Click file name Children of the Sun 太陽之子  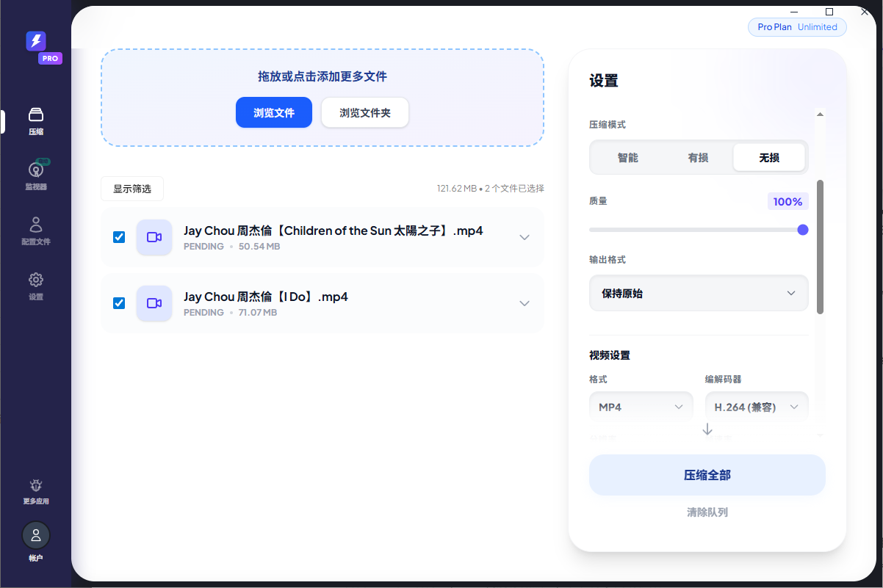click(x=334, y=231)
